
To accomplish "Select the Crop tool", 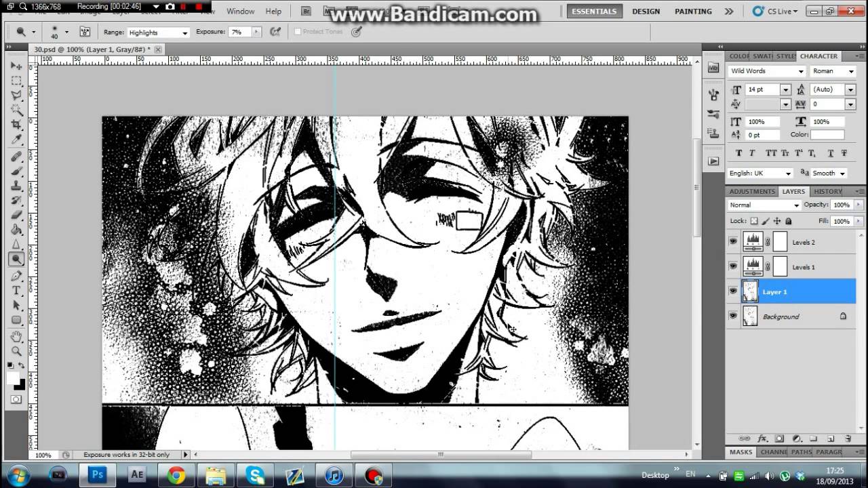I will coord(16,125).
